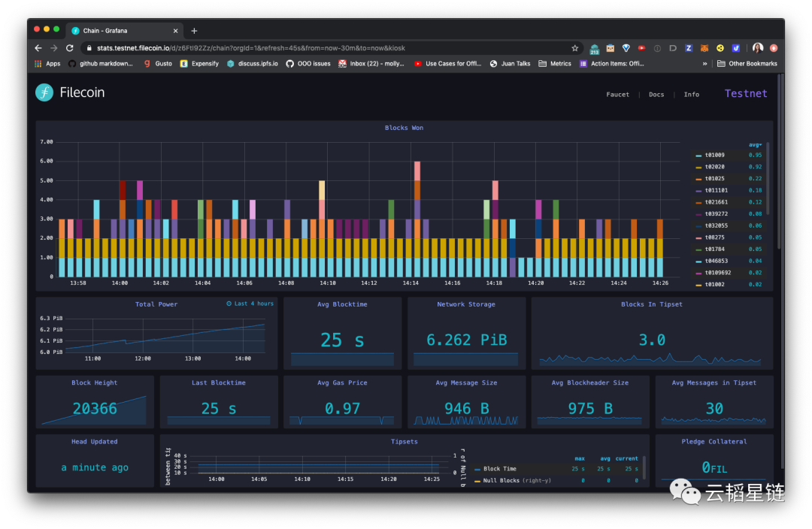Image resolution: width=812 pixels, height=529 pixels.
Task: Open the MetaMask fox extension
Action: pos(704,48)
